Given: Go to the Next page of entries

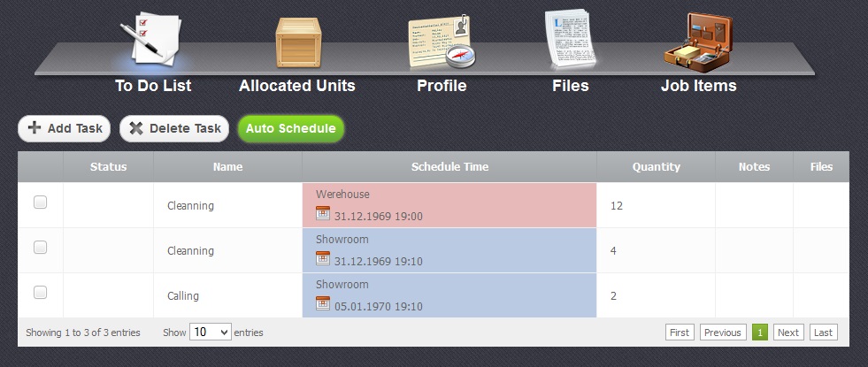Looking at the screenshot, I should pos(788,333).
